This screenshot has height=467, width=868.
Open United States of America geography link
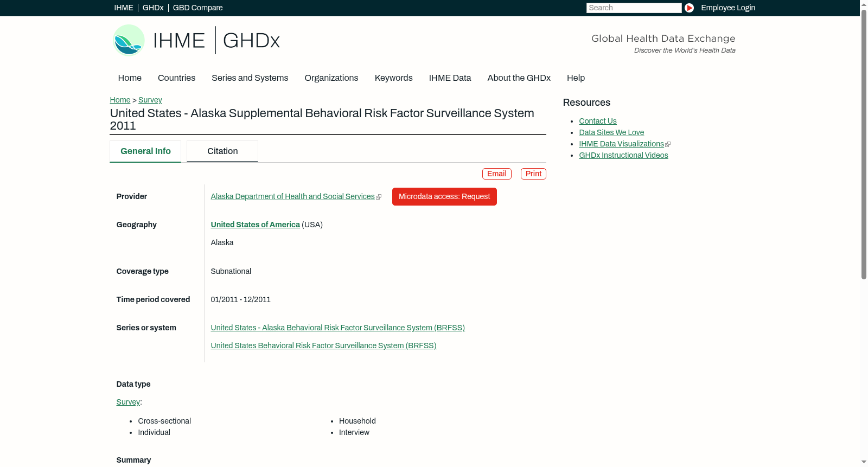coord(256,225)
